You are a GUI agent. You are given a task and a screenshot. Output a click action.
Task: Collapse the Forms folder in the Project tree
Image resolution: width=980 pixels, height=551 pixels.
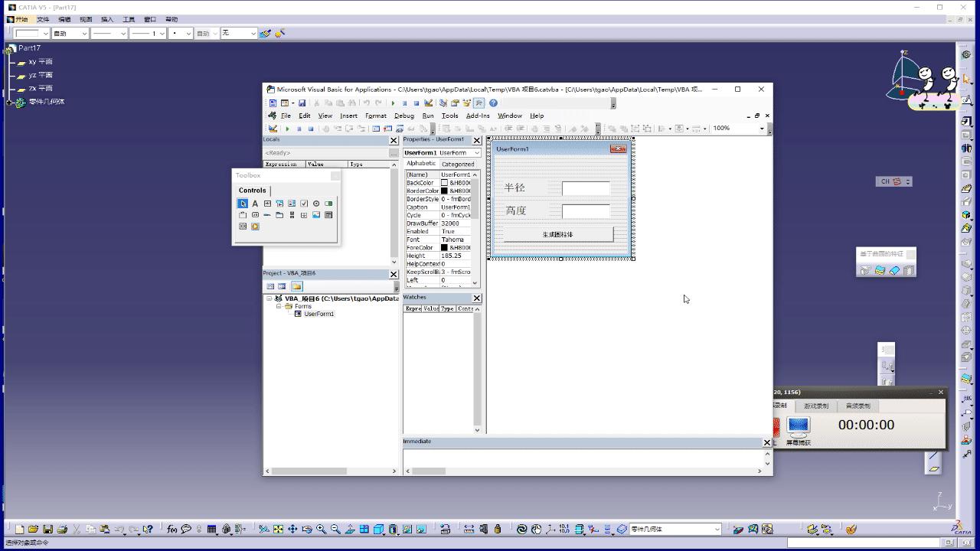280,306
